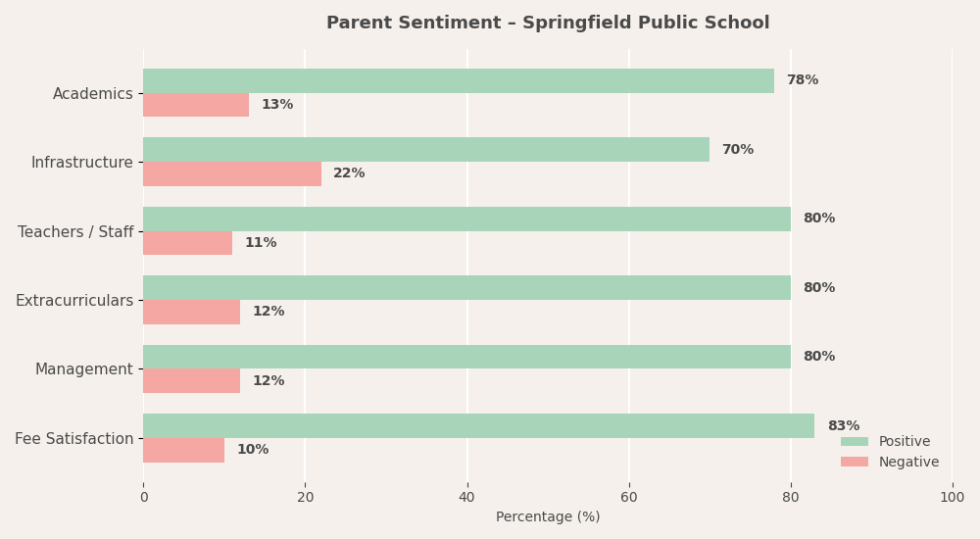Click the Management category label
The width and height of the screenshot is (980, 539).
(x=83, y=369)
